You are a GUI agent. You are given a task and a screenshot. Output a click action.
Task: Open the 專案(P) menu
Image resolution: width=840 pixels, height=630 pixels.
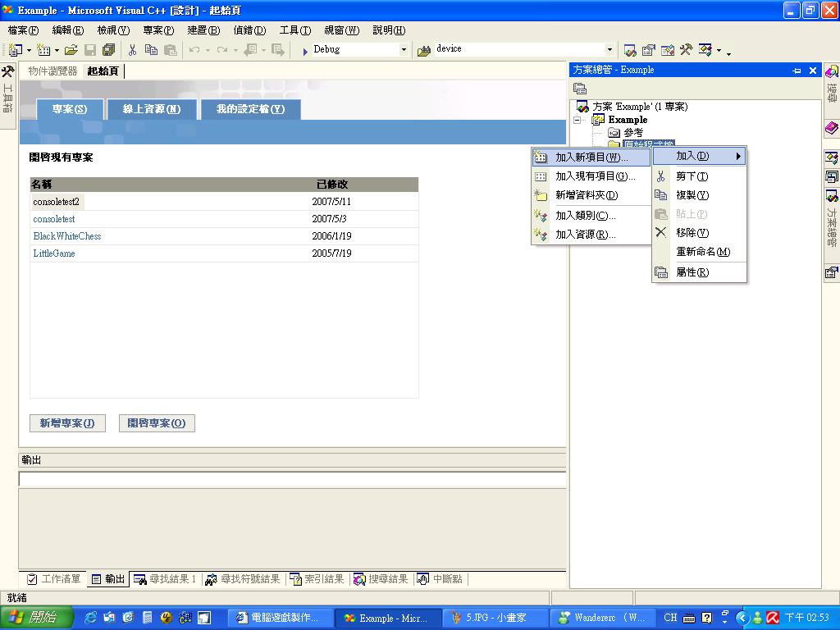pyautogui.click(x=158, y=30)
